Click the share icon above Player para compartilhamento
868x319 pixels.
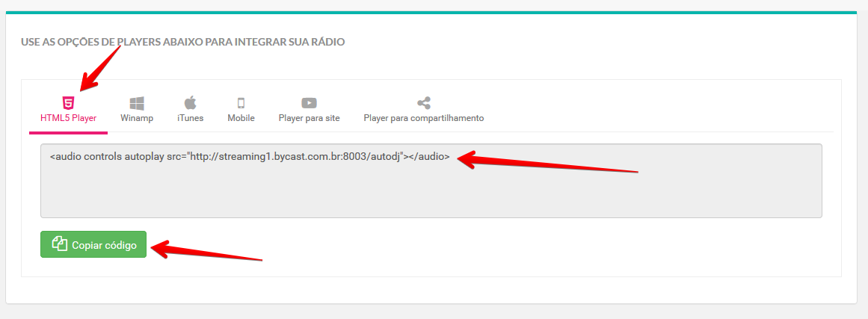(423, 103)
